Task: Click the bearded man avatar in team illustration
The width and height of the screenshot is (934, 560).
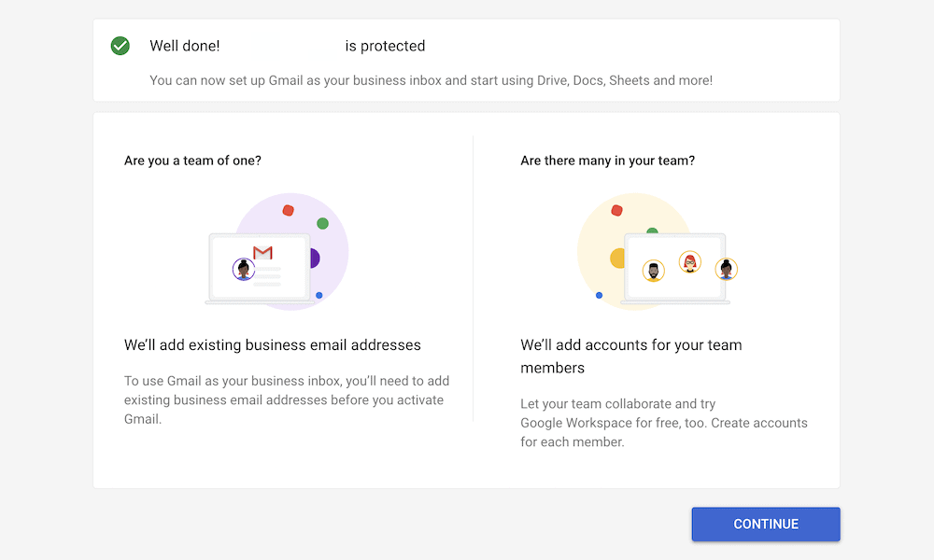Action: [654, 271]
